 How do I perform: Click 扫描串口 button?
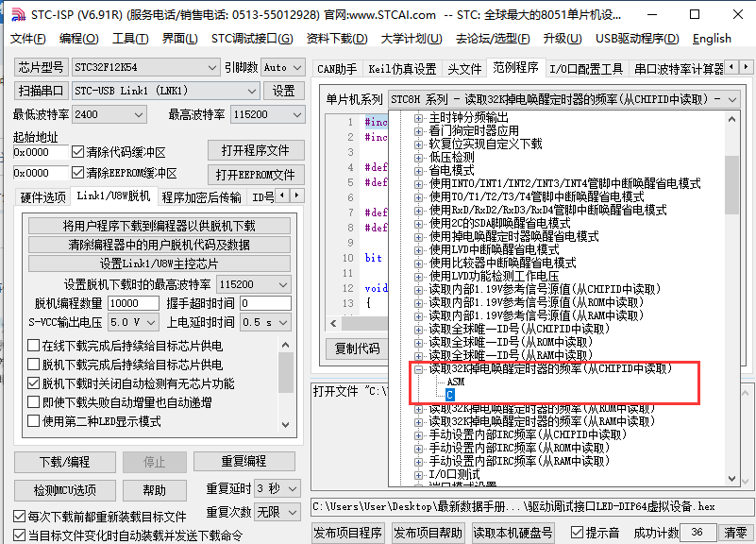(41, 91)
